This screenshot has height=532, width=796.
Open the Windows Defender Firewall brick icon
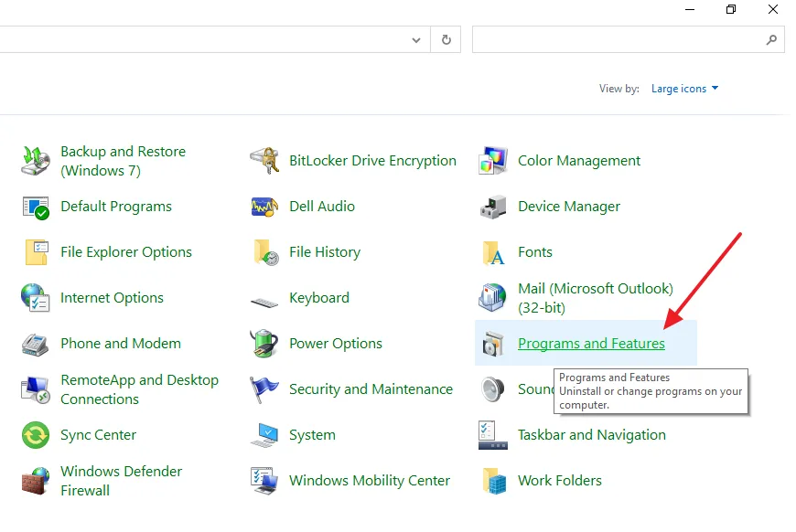36,481
